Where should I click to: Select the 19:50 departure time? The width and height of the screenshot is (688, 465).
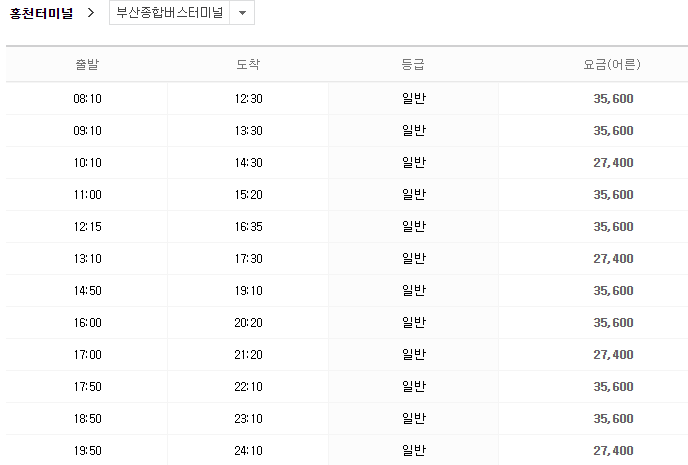coord(87,451)
